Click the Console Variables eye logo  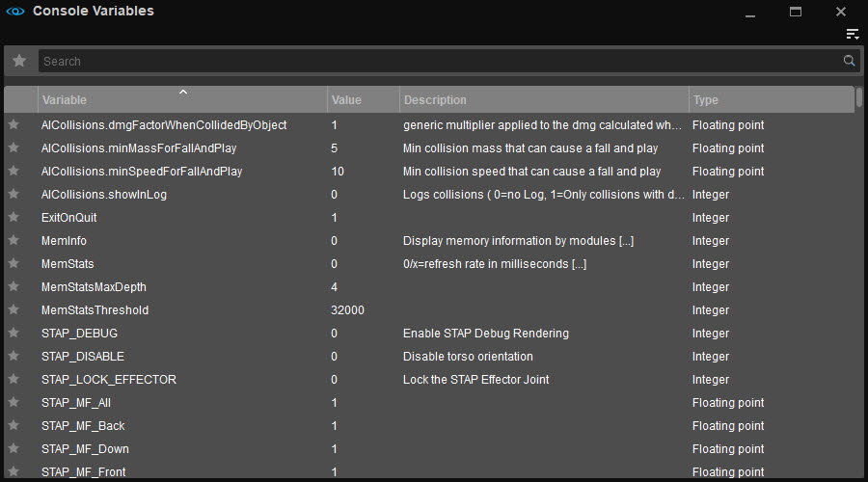coord(15,11)
